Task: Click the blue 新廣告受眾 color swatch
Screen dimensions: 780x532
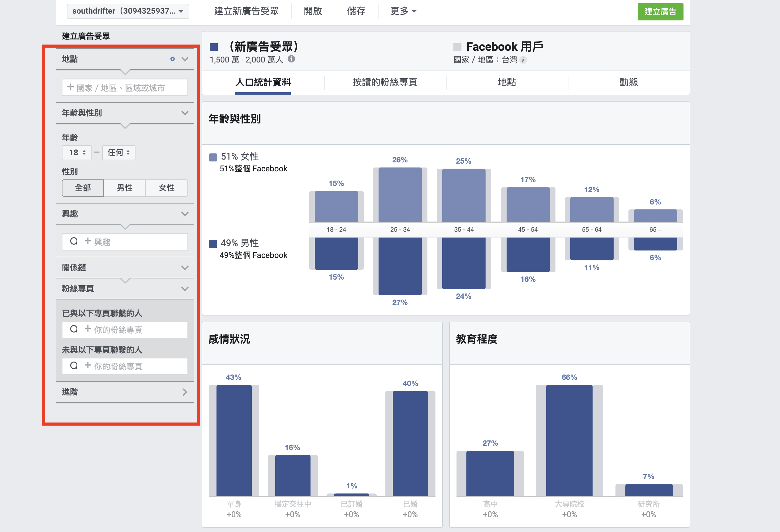Action: [214, 47]
